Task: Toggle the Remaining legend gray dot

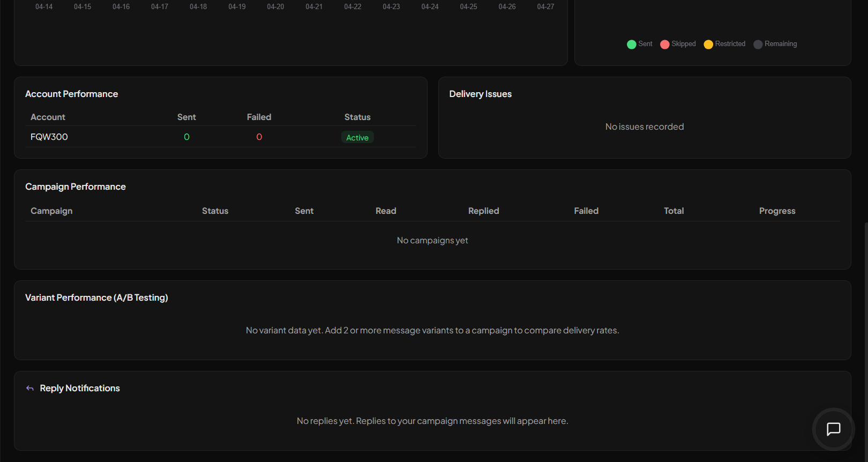Action: pyautogui.click(x=758, y=44)
